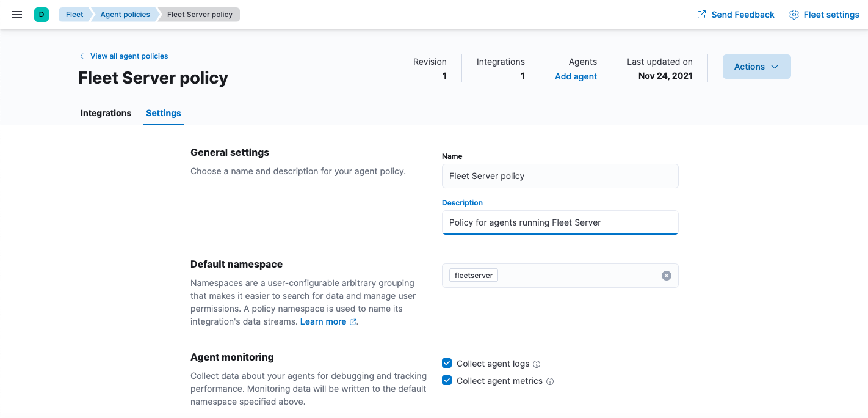
Task: Select the Settings tab
Action: (x=163, y=113)
